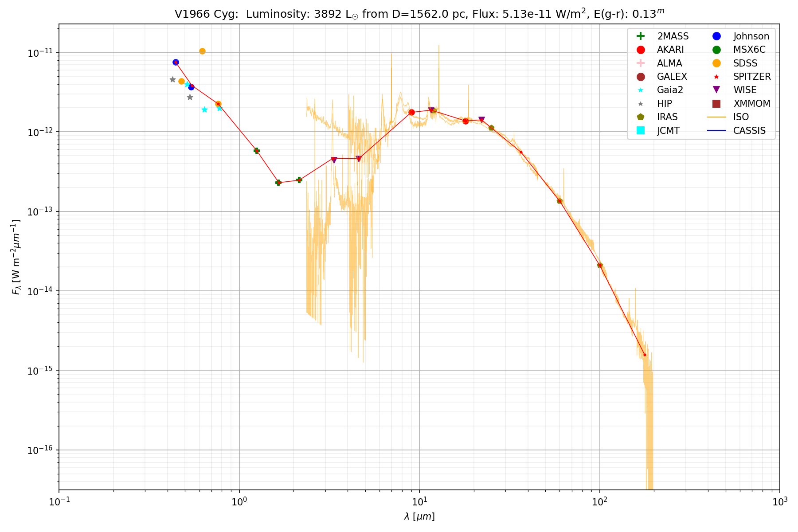Click the XMMOM brown square legend marker
The height and width of the screenshot is (532, 798).
tap(716, 104)
